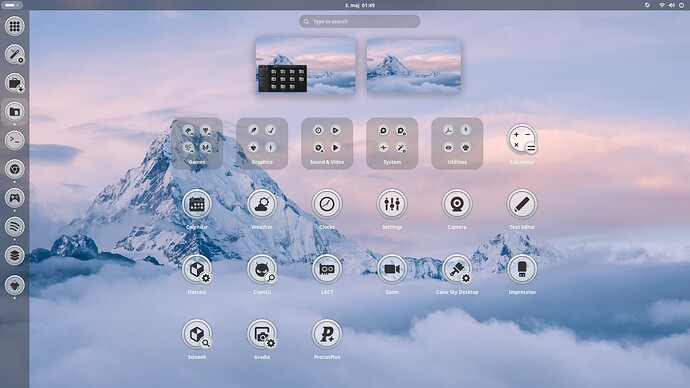Click the workspace indicator pill in top bar
This screenshot has height=388, width=690.
coord(12,5)
